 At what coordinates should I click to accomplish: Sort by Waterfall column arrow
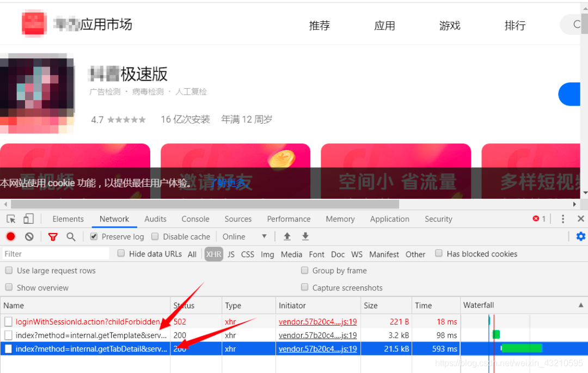pyautogui.click(x=580, y=305)
